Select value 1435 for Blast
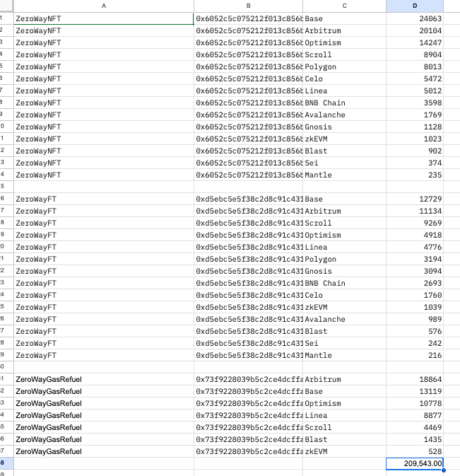This screenshot has height=476, width=460. tap(415, 439)
